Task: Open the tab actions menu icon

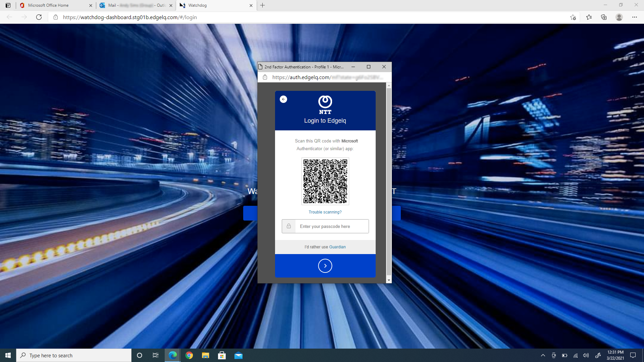Action: point(8,5)
